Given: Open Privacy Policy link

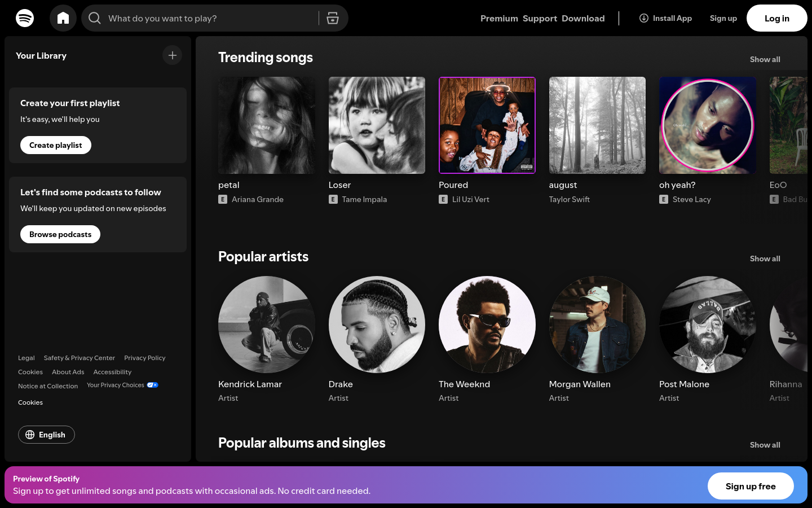Looking at the screenshot, I should click(145, 358).
